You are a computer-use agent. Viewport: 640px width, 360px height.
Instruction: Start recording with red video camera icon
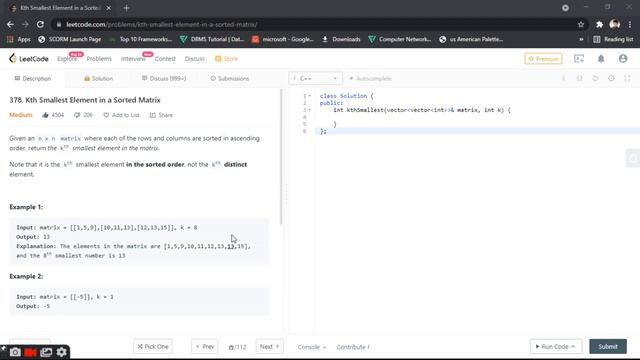pyautogui.click(x=31, y=352)
